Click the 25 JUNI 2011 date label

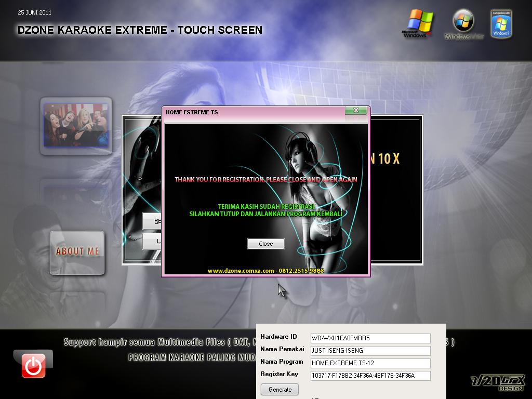(x=34, y=12)
